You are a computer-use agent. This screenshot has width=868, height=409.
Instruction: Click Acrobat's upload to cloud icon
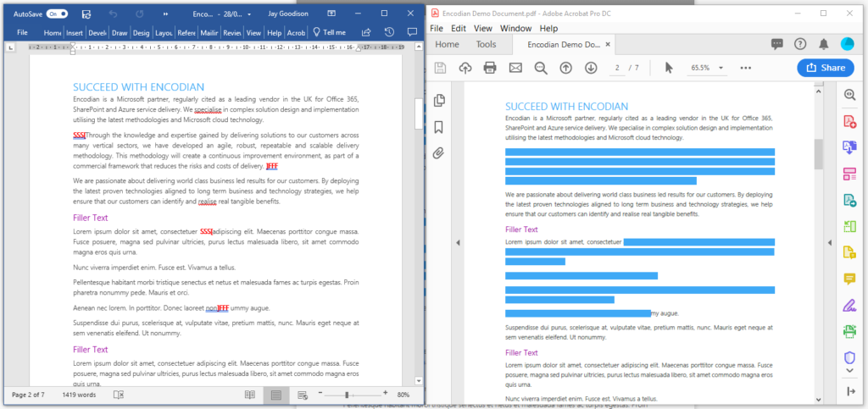click(465, 68)
